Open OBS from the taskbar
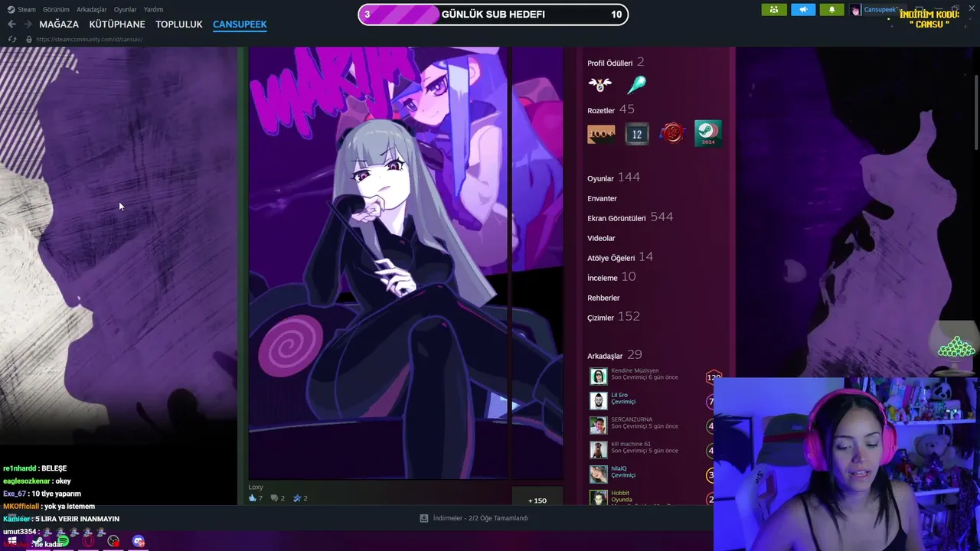 pos(113,541)
